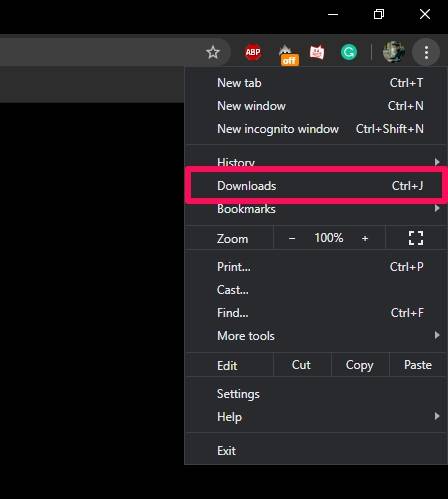This screenshot has height=499, width=448.
Task: Open a New incognito window
Action: click(315, 129)
